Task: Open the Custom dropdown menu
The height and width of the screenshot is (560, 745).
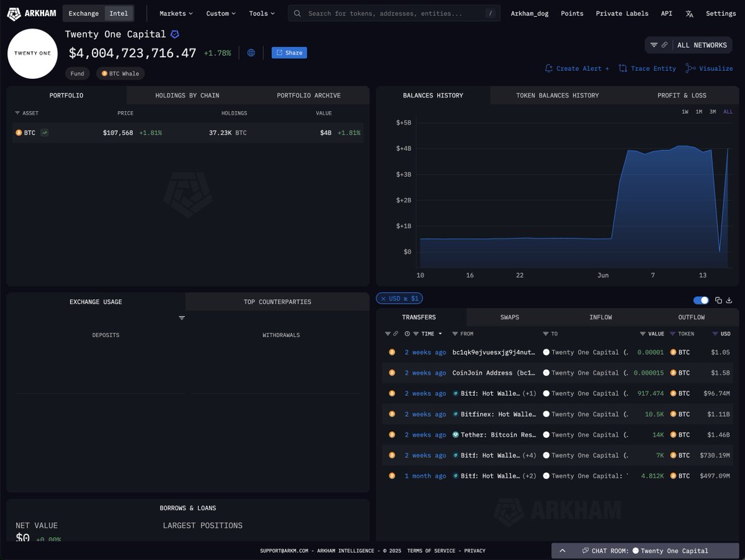Action: click(x=220, y=13)
